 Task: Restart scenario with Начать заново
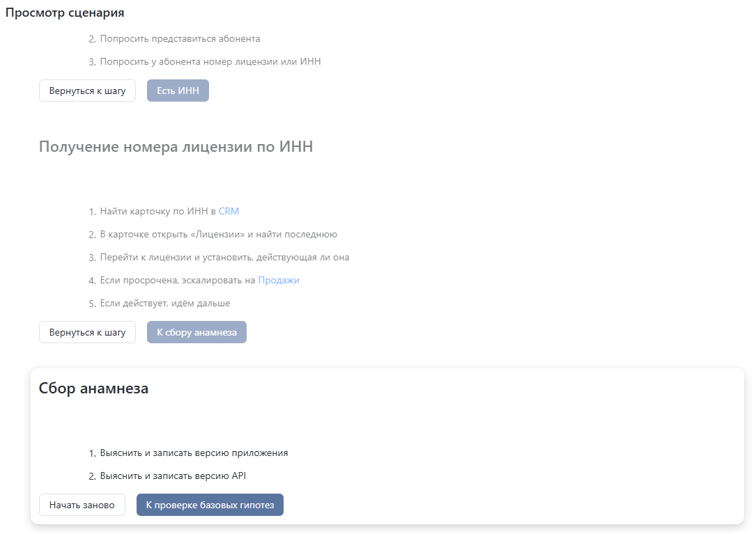coord(82,505)
